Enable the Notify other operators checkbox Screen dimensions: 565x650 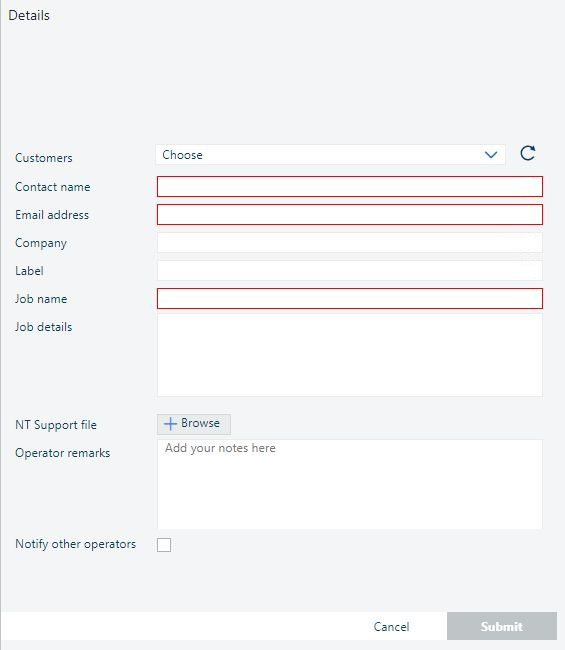(x=164, y=545)
